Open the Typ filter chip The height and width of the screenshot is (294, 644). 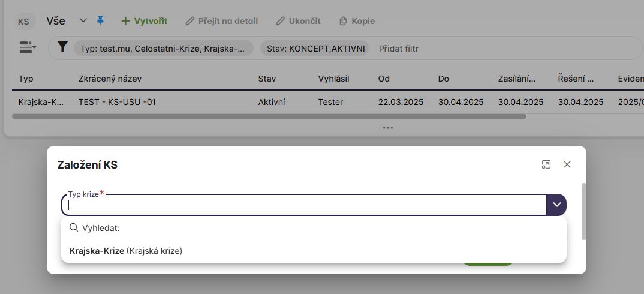[x=163, y=49]
